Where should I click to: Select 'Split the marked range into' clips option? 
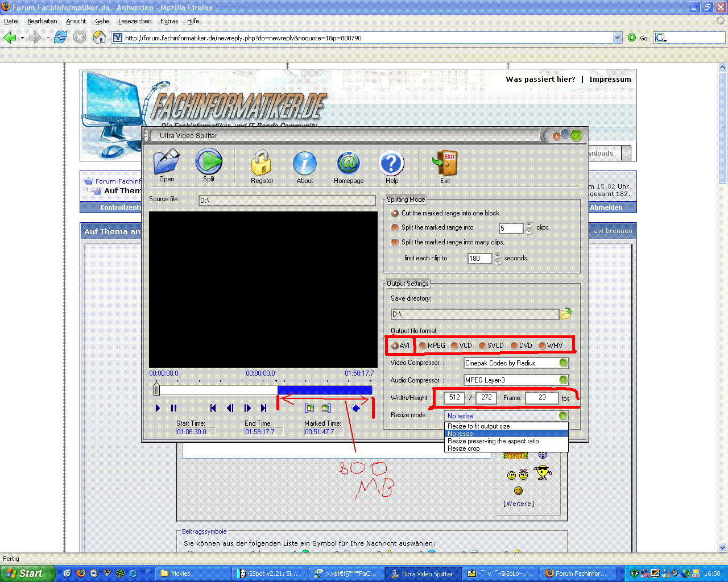[395, 227]
